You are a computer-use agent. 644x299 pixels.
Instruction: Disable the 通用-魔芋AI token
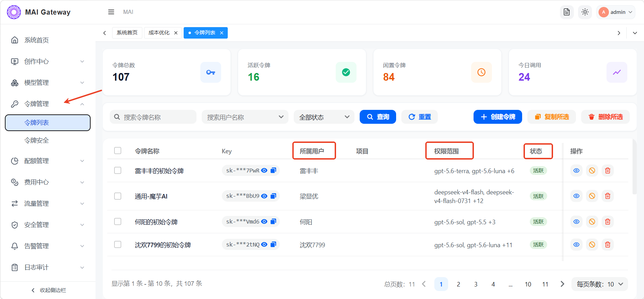[x=592, y=196]
